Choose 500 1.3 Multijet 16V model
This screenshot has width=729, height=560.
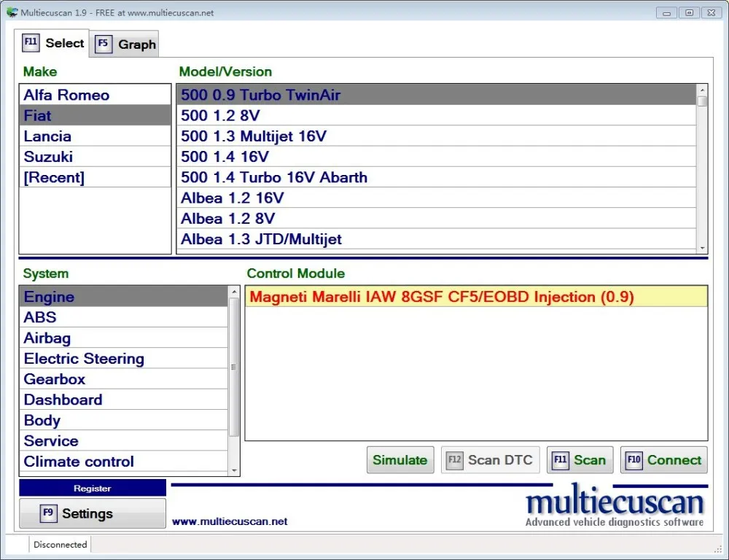pos(436,136)
